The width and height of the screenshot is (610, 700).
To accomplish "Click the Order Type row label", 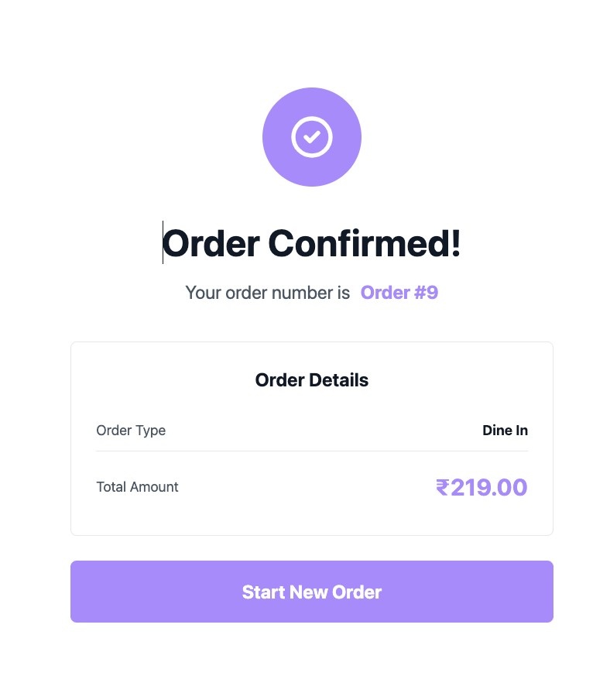I will point(131,431).
